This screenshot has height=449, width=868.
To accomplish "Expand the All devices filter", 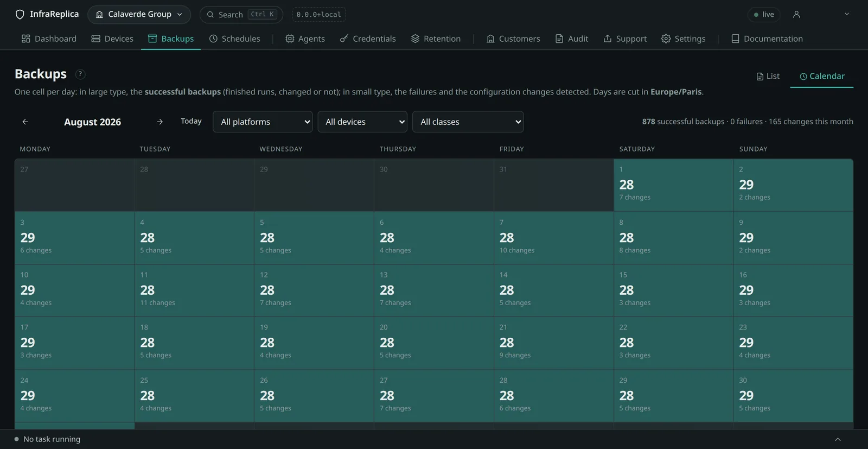I will [362, 122].
